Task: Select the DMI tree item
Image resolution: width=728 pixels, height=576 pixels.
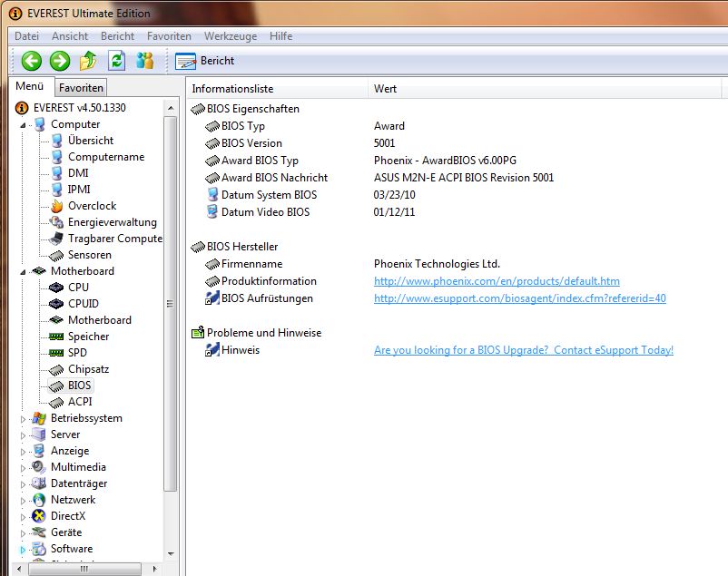Action: 78,173
